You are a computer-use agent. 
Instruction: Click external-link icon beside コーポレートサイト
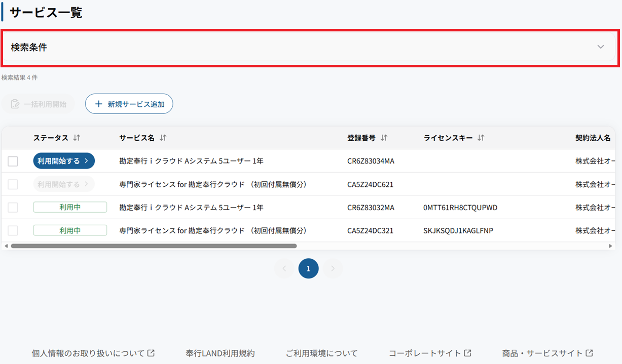coord(468,353)
